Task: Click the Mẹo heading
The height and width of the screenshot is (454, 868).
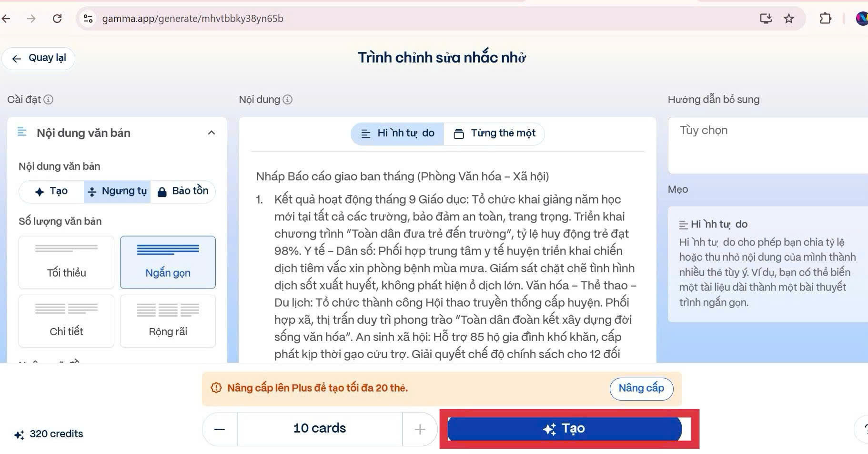Action: click(678, 190)
